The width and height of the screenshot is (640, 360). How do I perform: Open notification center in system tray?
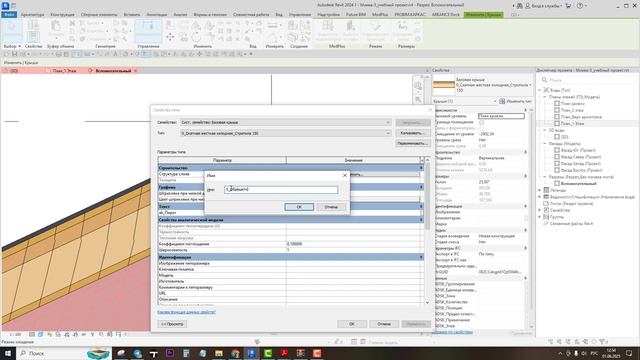(630, 353)
